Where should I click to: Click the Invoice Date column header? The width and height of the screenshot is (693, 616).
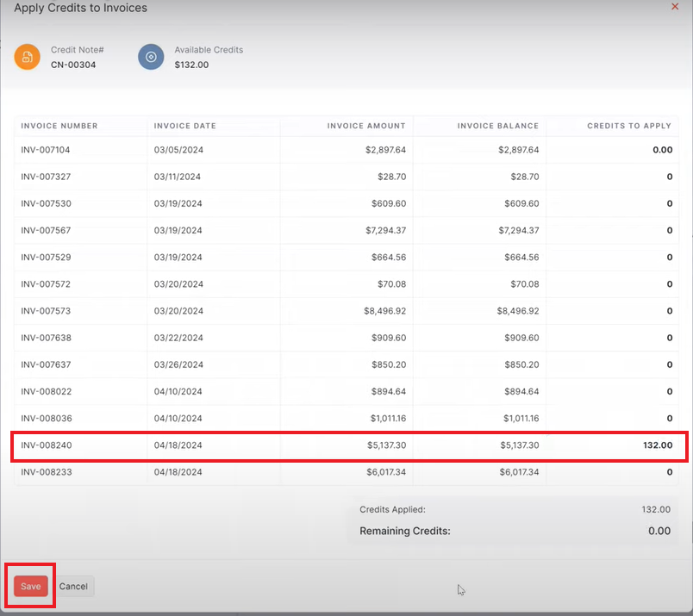(x=185, y=126)
